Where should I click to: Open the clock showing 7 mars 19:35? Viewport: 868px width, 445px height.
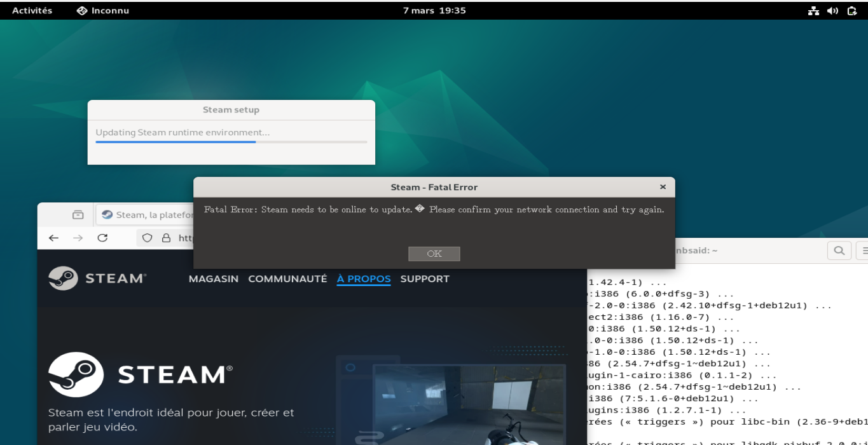(434, 11)
